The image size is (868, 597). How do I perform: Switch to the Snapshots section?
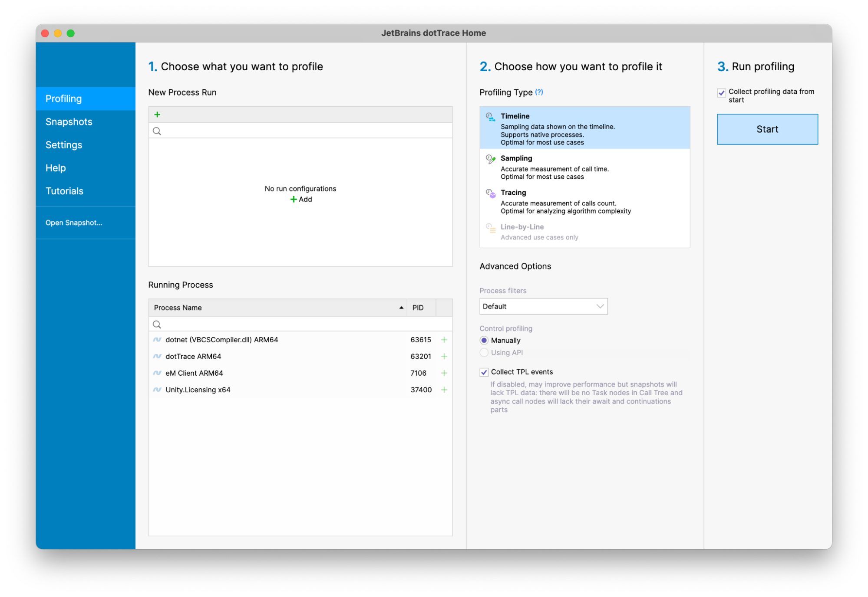(69, 121)
